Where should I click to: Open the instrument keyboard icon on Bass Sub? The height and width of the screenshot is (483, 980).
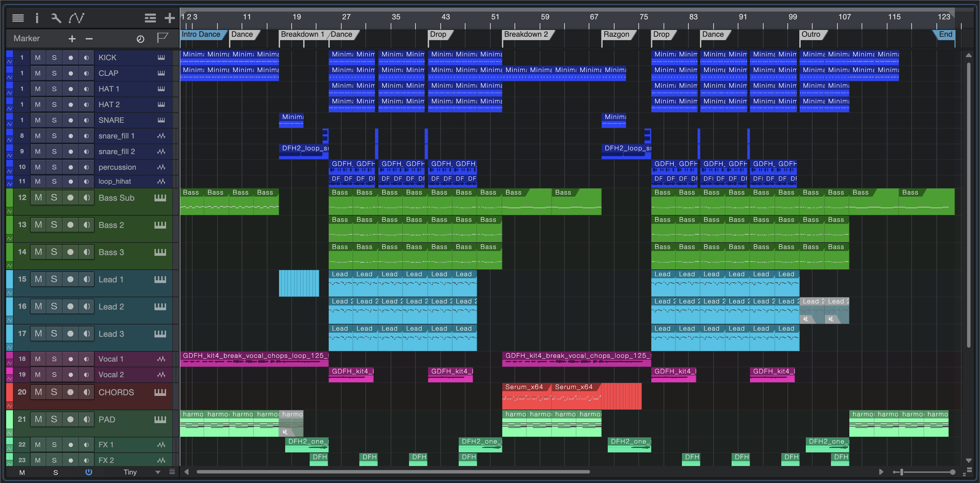[x=160, y=198]
